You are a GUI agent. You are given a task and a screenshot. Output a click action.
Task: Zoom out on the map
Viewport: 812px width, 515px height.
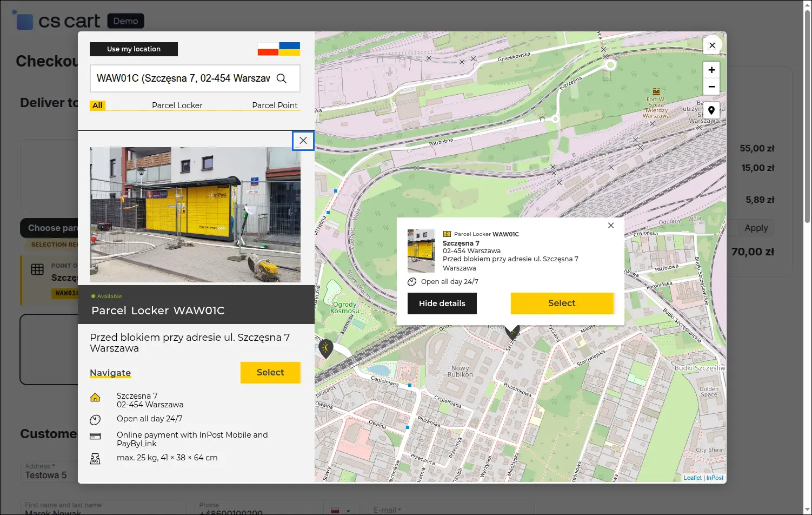(x=711, y=87)
